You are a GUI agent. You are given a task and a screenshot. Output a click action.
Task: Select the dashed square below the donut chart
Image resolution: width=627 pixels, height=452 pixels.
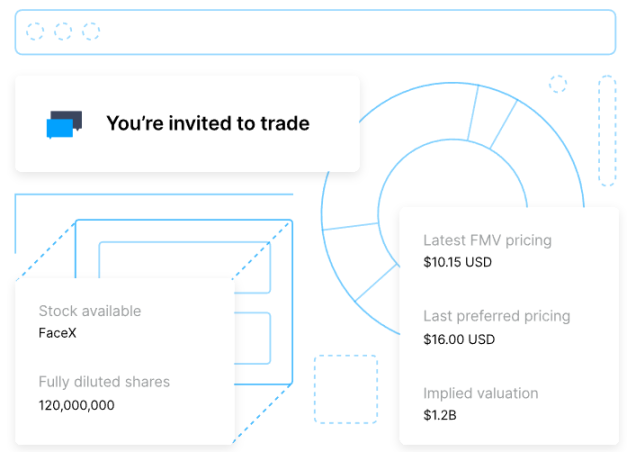pos(345,388)
